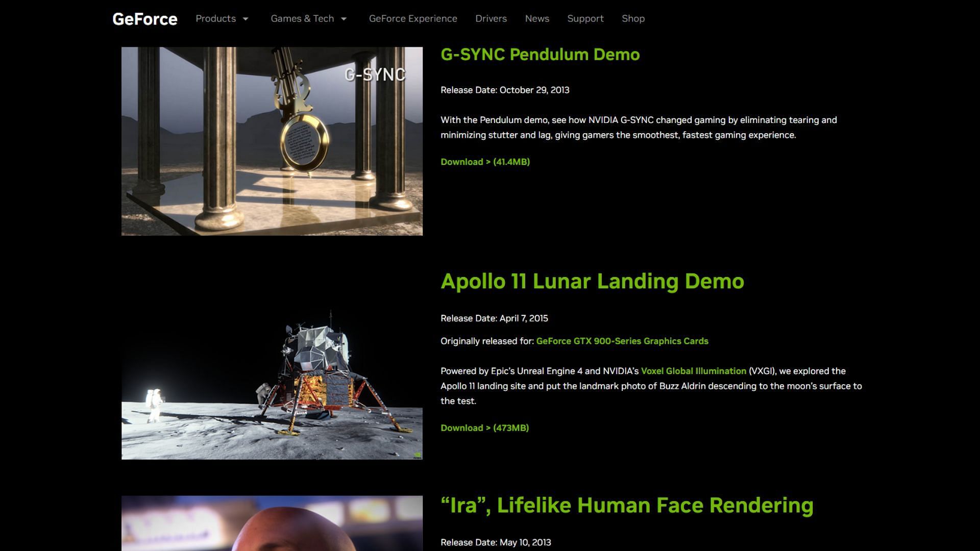
Task: Open the Products menu
Action: click(x=216, y=18)
